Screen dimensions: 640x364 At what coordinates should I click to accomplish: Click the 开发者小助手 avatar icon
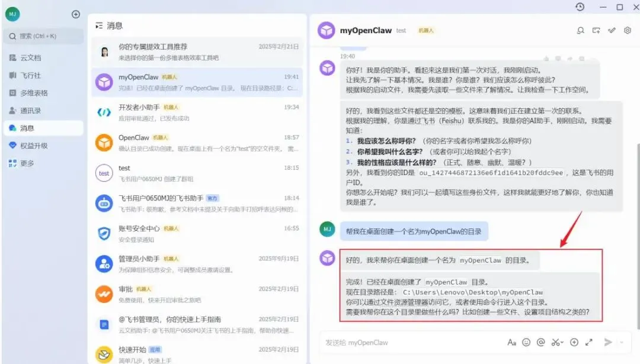pyautogui.click(x=104, y=112)
